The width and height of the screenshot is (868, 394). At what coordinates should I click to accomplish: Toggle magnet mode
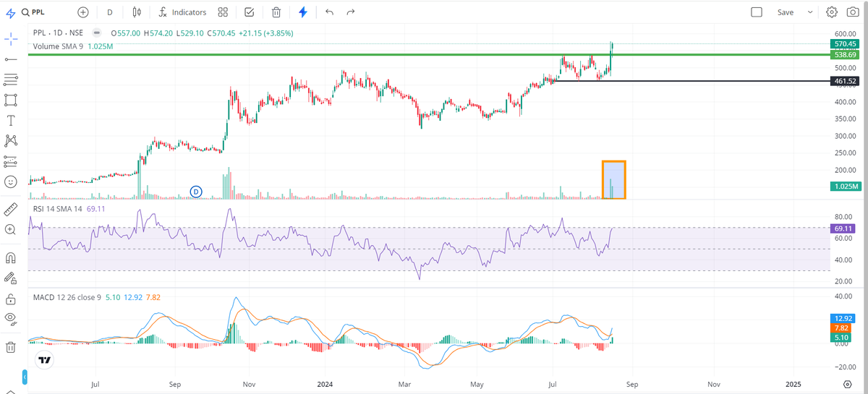coord(10,257)
